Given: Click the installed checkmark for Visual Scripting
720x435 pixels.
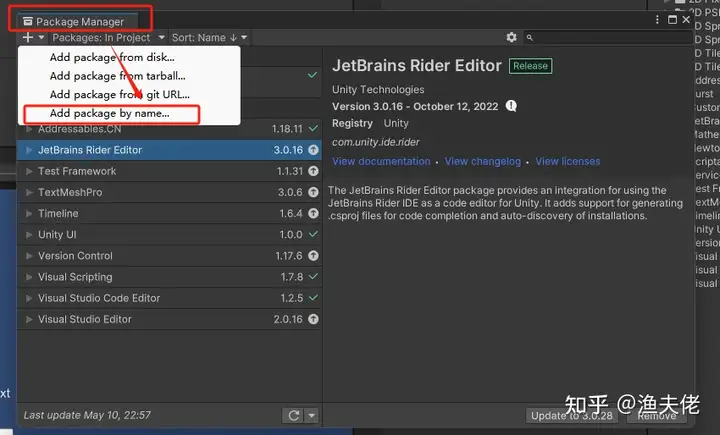Looking at the screenshot, I should pos(313,277).
